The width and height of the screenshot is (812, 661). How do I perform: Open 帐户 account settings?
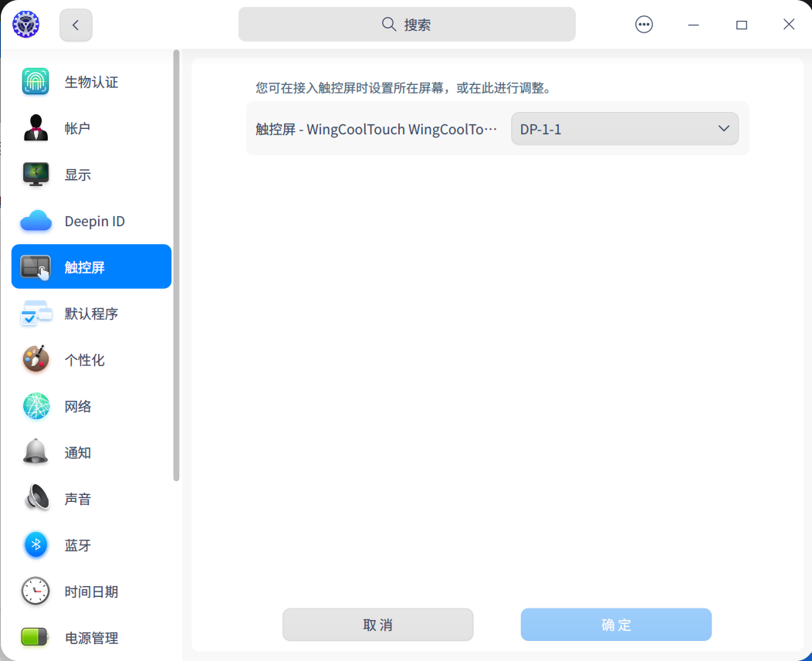coord(90,127)
